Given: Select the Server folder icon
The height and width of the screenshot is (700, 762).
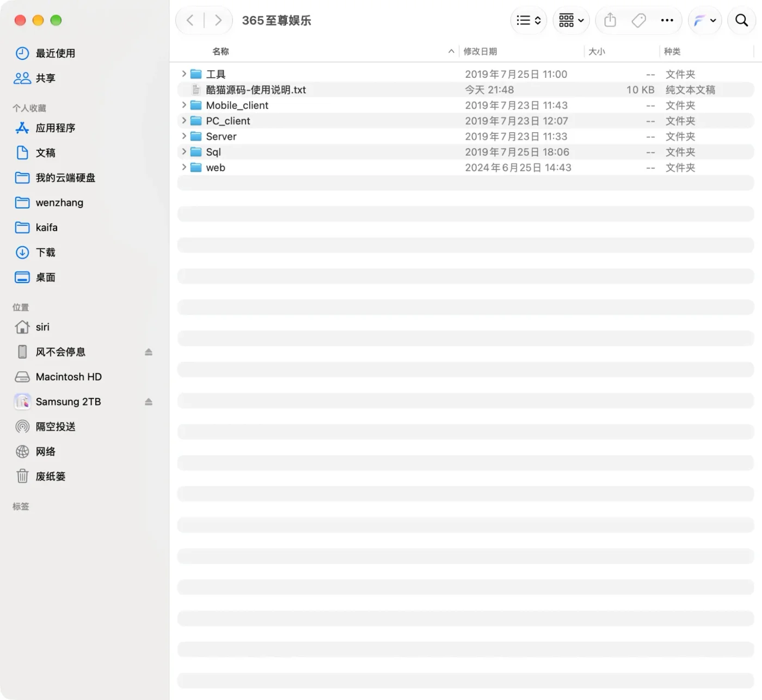Looking at the screenshot, I should [196, 136].
